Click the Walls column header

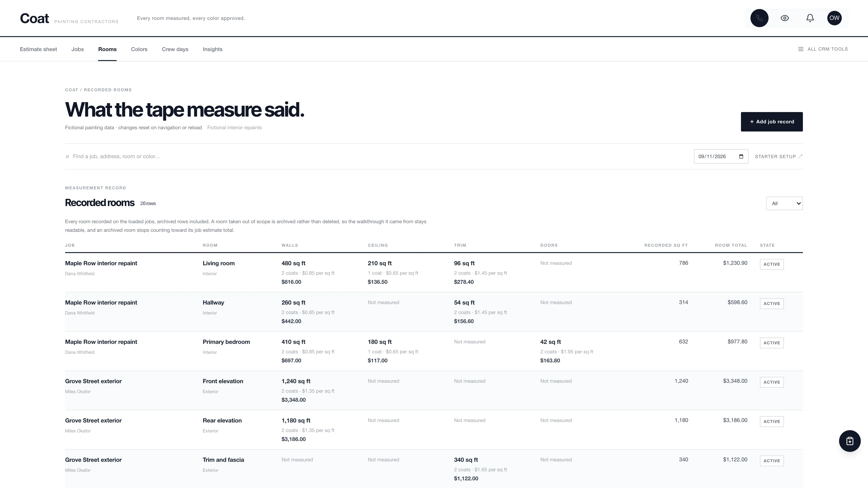pos(290,245)
